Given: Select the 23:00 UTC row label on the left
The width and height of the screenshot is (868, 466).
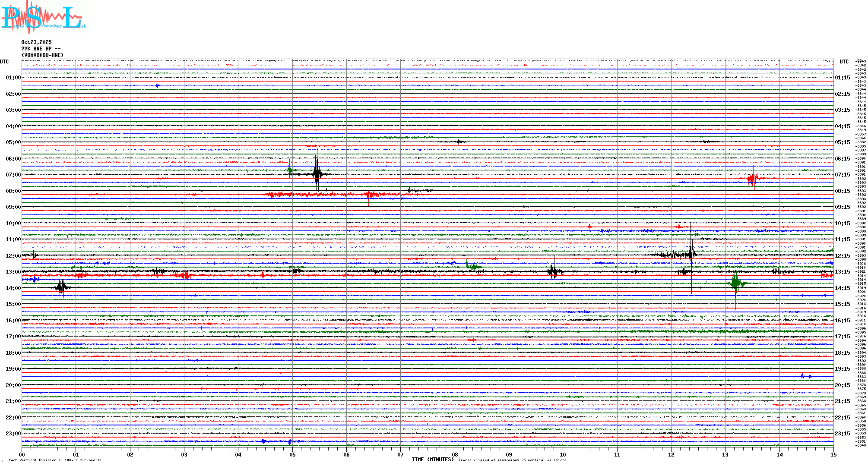Looking at the screenshot, I should coord(13,434).
